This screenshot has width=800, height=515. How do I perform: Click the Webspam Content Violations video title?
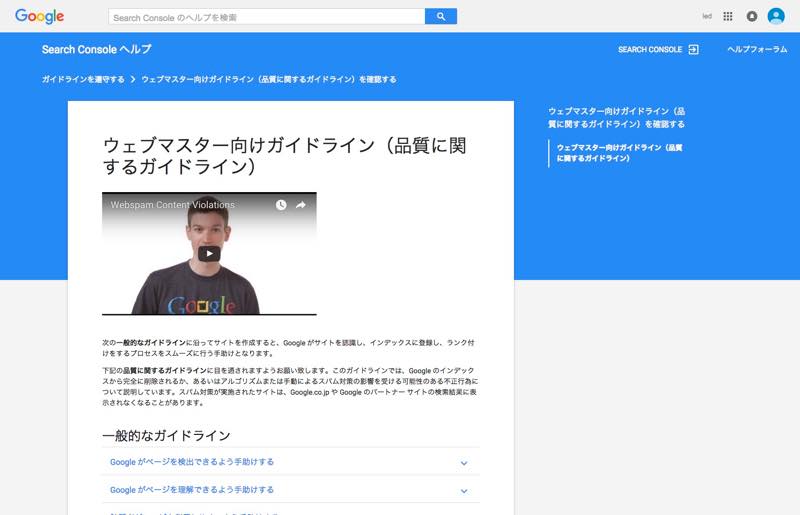coord(172,205)
